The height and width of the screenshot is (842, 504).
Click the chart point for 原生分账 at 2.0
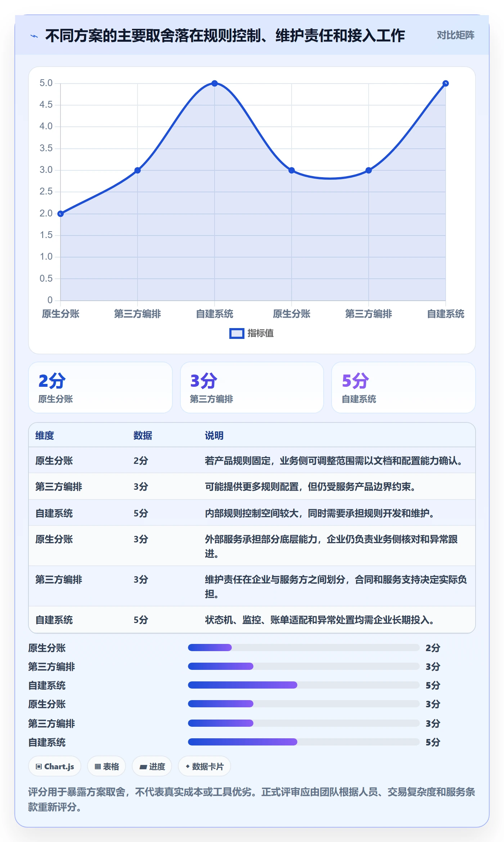coord(60,214)
